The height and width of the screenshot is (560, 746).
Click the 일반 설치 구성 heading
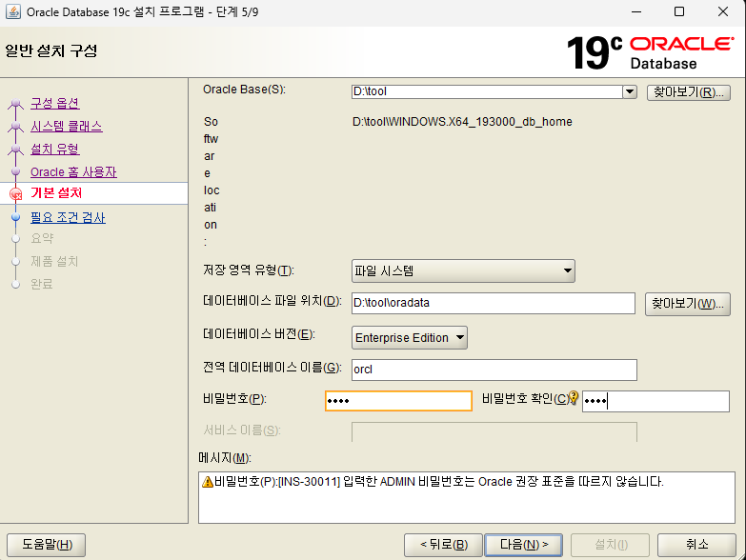51,50
